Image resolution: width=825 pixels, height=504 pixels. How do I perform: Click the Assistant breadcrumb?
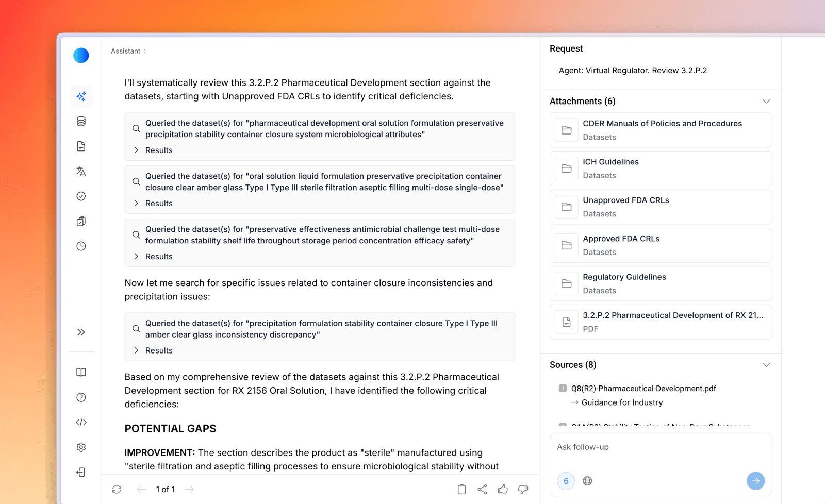click(125, 51)
